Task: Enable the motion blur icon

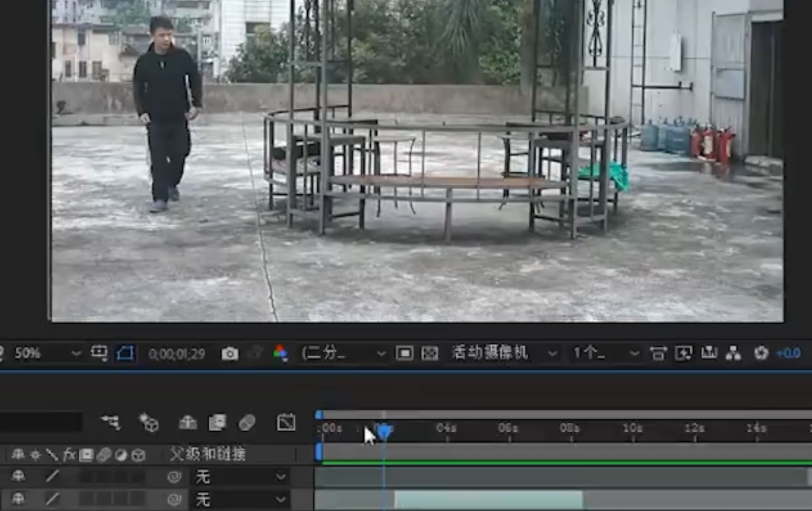Action: coord(247,423)
